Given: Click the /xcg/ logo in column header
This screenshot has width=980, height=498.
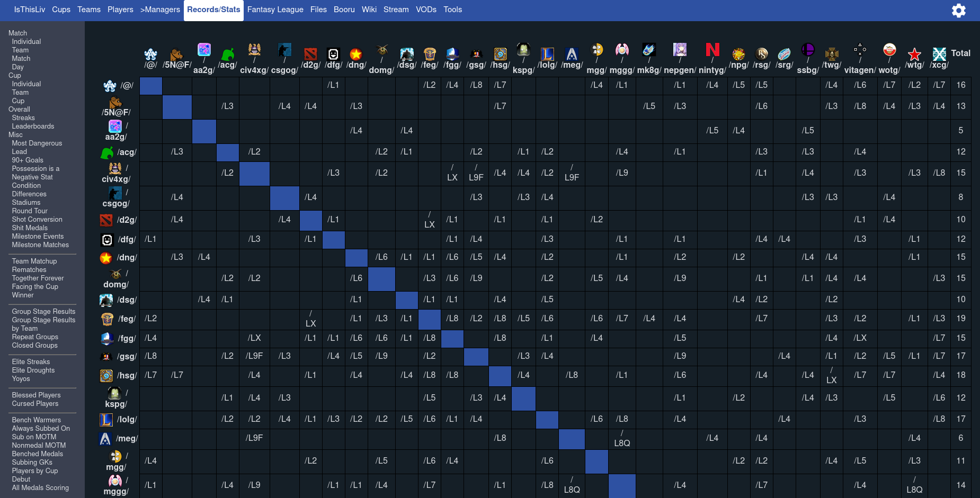Looking at the screenshot, I should pos(939,54).
